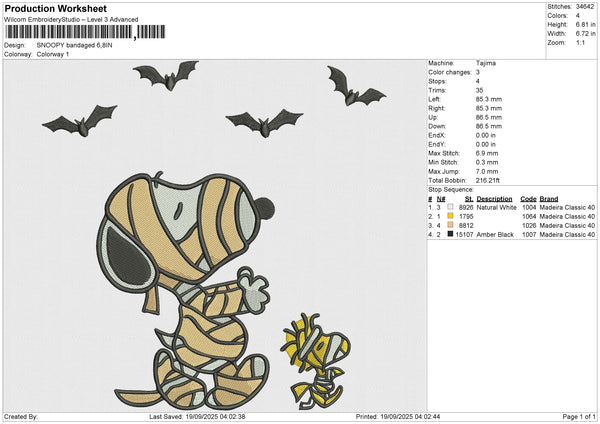600x424 pixels.
Task: Click the Colors value 4
Action: click(x=578, y=16)
